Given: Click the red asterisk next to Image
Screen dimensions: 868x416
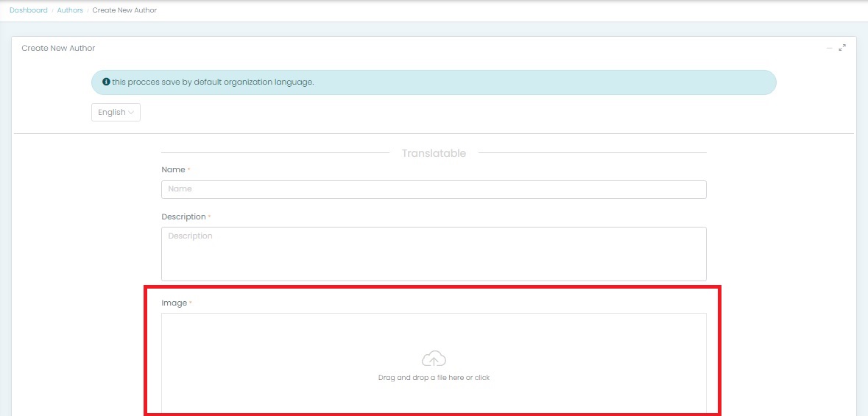Looking at the screenshot, I should [190, 303].
